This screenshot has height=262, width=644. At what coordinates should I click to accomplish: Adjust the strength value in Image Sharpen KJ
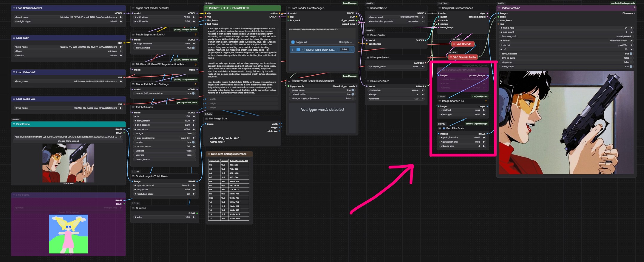tap(463, 115)
